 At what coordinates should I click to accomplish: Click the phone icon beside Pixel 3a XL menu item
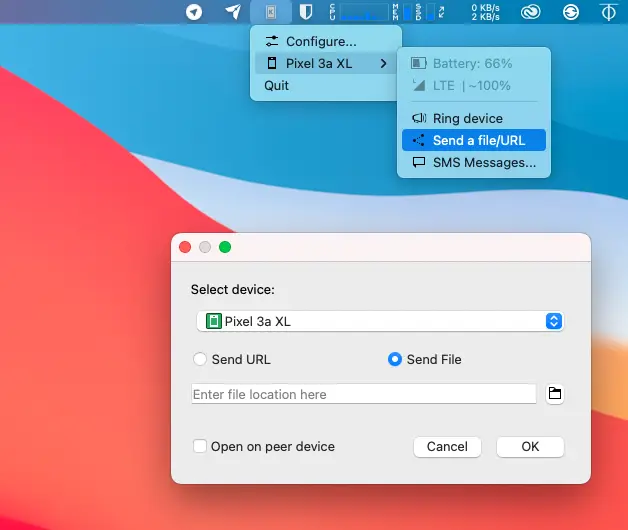click(x=272, y=63)
